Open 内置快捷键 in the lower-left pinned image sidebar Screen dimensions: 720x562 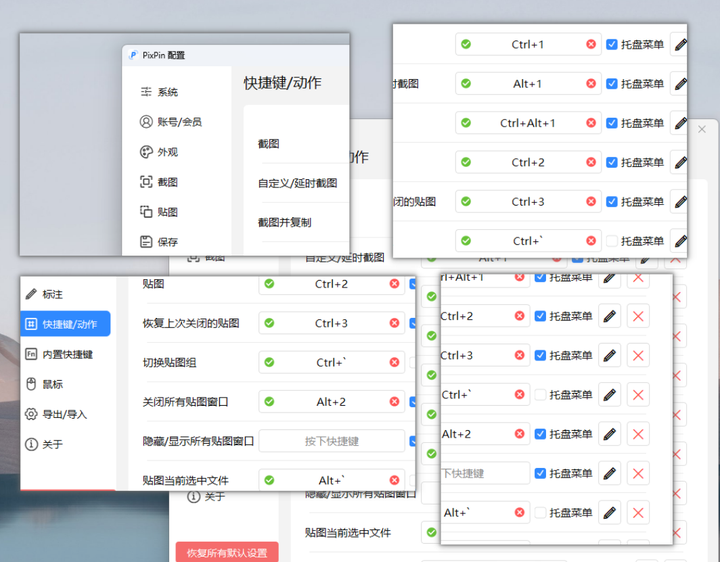(x=59, y=354)
